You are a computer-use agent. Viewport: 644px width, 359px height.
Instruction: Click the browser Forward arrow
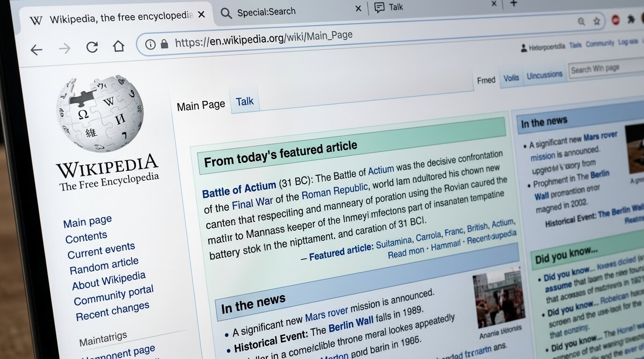pyautogui.click(x=65, y=49)
